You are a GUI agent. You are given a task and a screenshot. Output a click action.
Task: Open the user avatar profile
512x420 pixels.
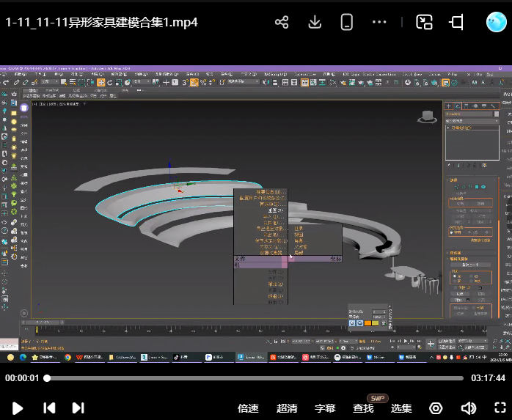pyautogui.click(x=497, y=22)
